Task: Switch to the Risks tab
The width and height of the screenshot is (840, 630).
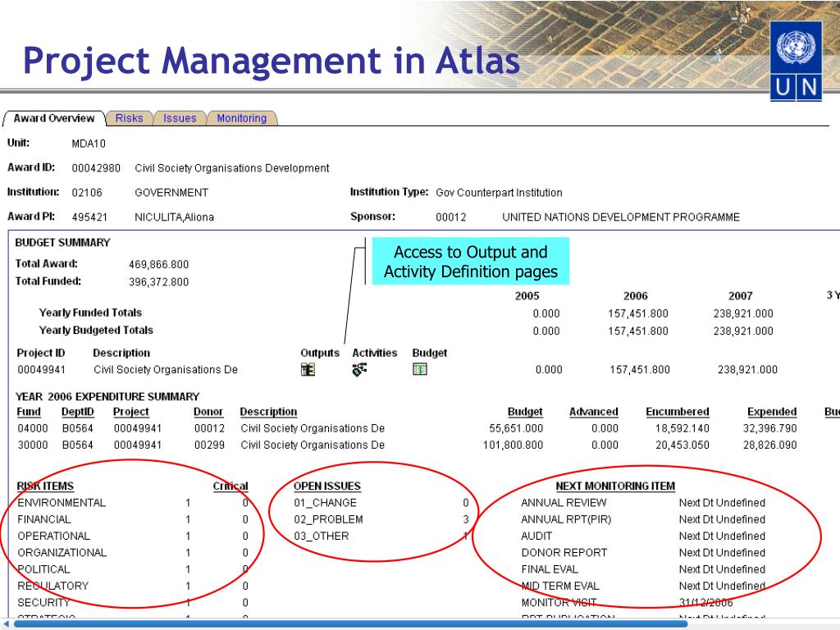Action: pos(129,118)
